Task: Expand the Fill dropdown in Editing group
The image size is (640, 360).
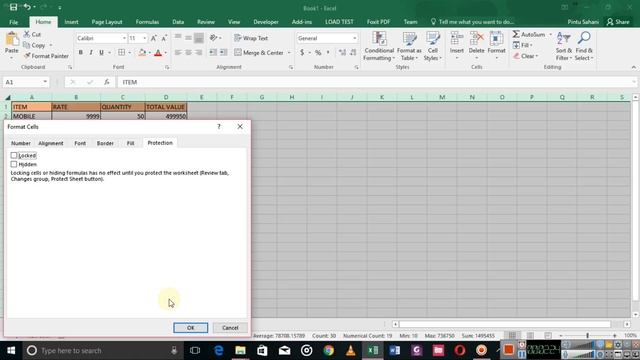Action: (531, 45)
